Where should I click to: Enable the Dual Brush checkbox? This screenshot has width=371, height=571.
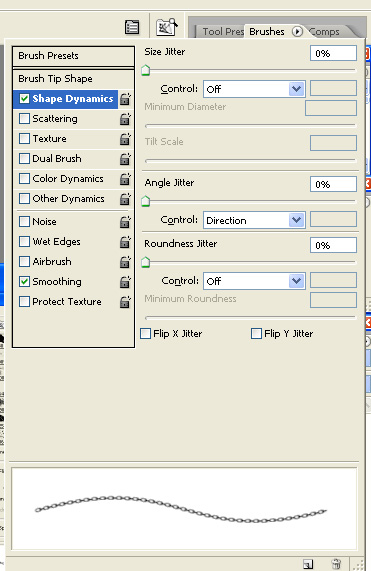pos(24,159)
